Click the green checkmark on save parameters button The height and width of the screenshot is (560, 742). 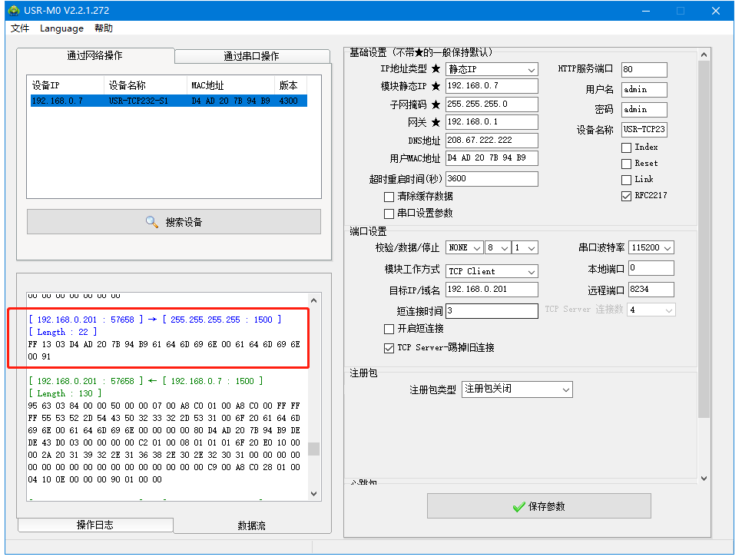coord(518,507)
